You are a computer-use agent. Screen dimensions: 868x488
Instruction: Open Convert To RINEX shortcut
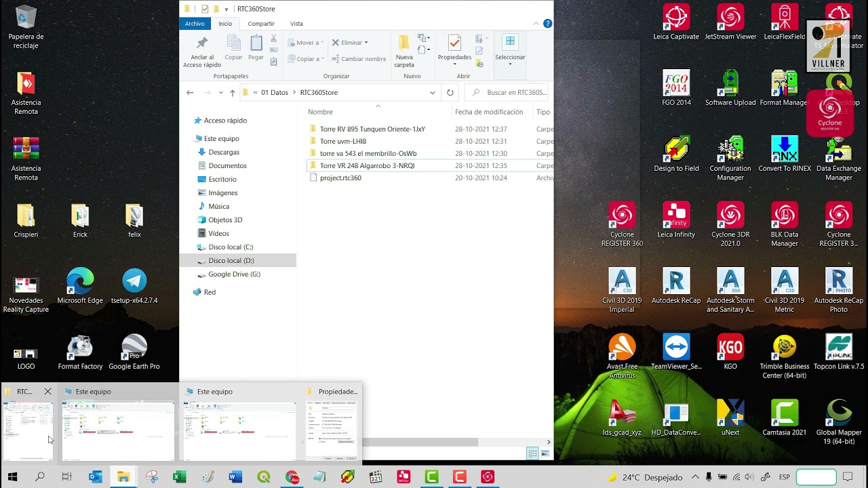click(785, 155)
